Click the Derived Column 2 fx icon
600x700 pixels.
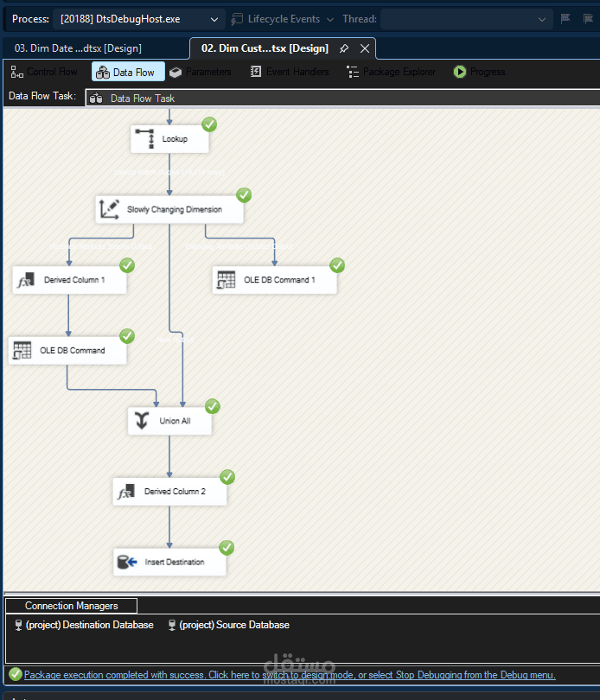126,492
